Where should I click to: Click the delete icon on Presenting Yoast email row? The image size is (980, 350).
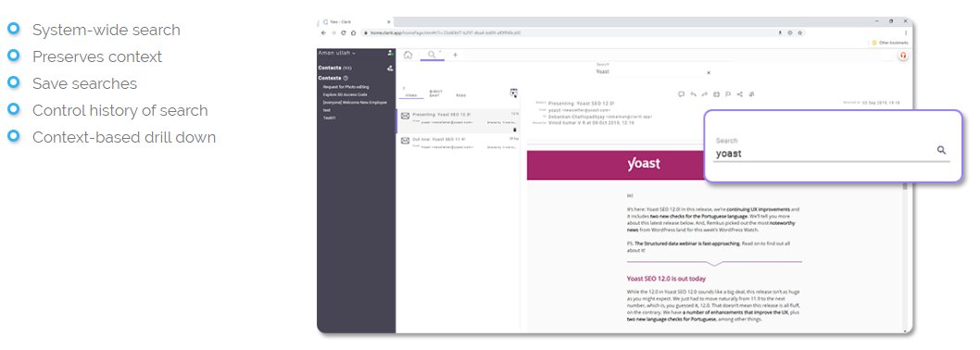pyautogui.click(x=515, y=130)
